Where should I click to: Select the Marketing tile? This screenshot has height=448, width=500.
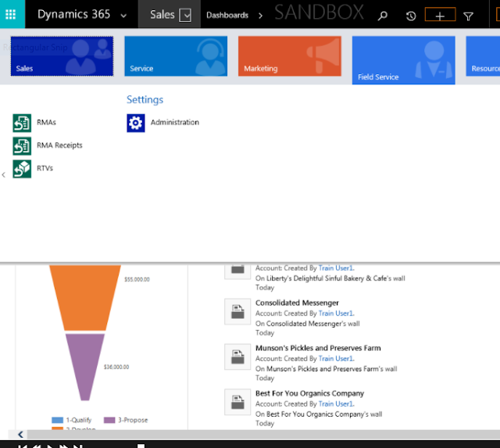pos(290,56)
